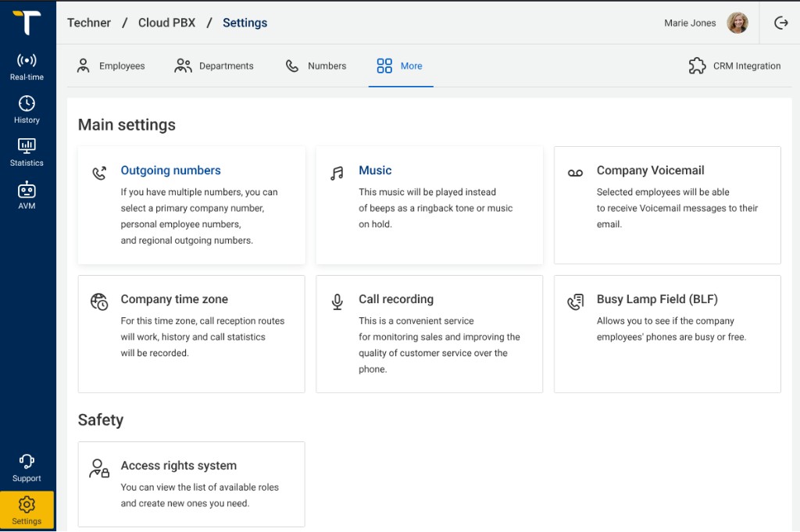This screenshot has width=800, height=532.
Task: Click the Music card description text
Action: coord(435,208)
